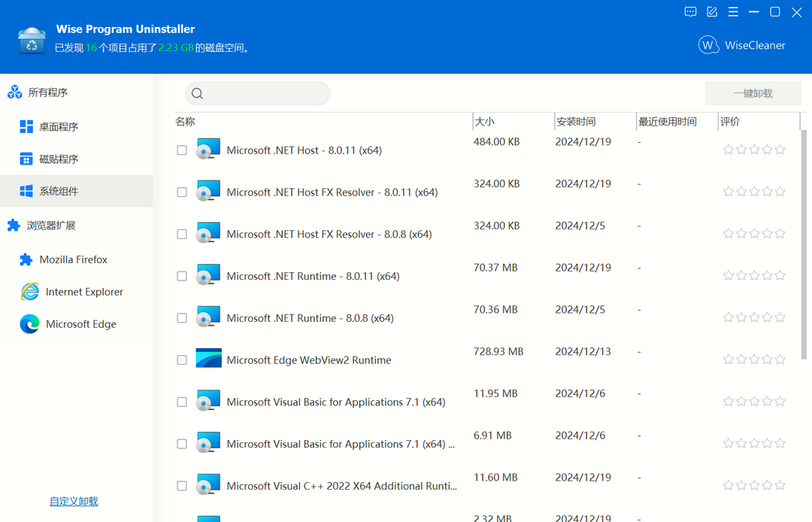
Task: Click the edit/report icon in the title bar
Action: (711, 12)
